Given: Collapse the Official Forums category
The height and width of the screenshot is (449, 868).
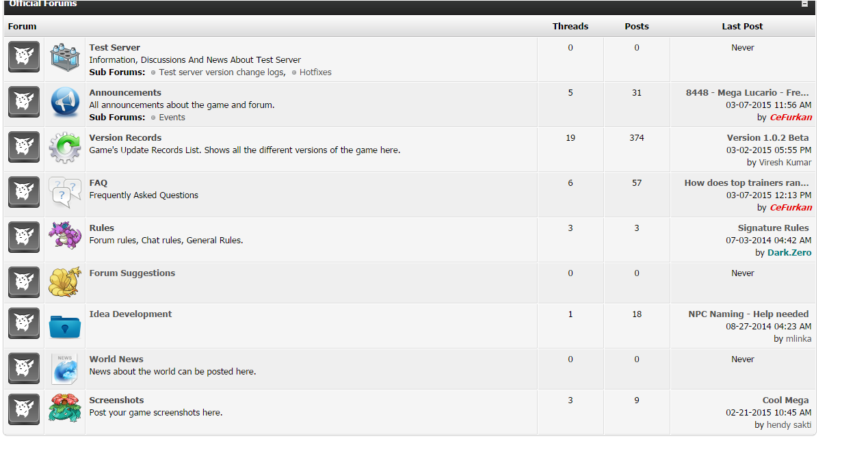Looking at the screenshot, I should 805,4.
